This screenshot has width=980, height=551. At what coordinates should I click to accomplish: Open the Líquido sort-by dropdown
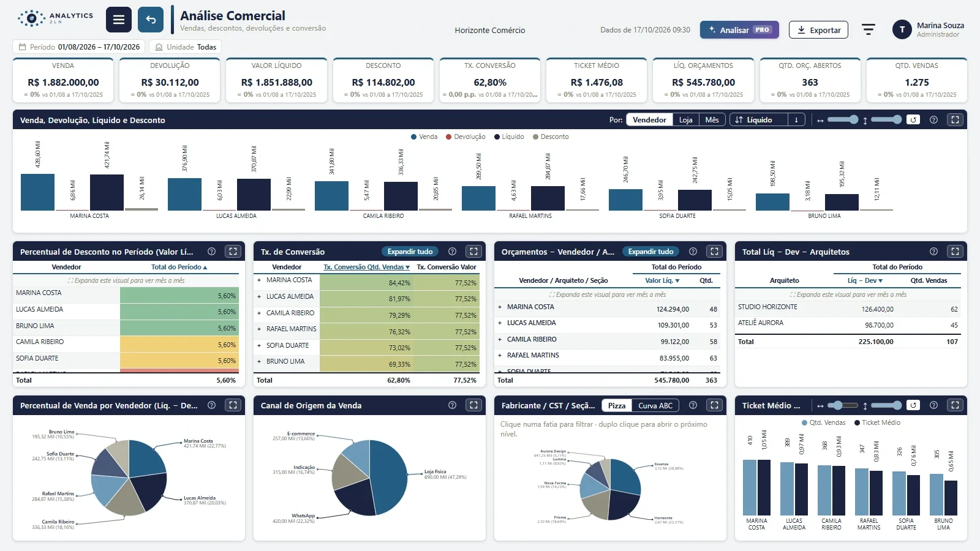759,120
